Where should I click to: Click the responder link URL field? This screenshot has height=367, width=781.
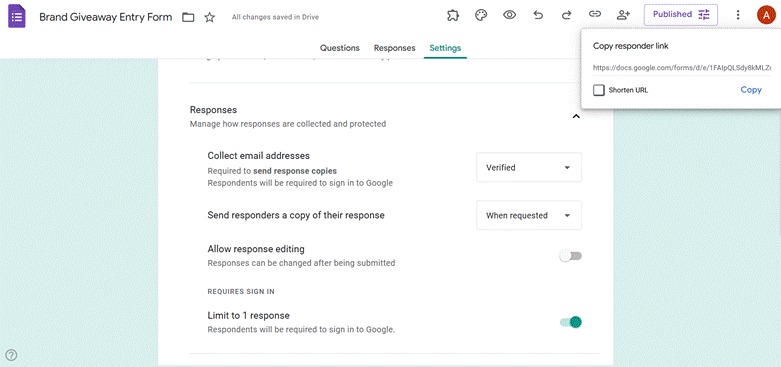coord(681,67)
